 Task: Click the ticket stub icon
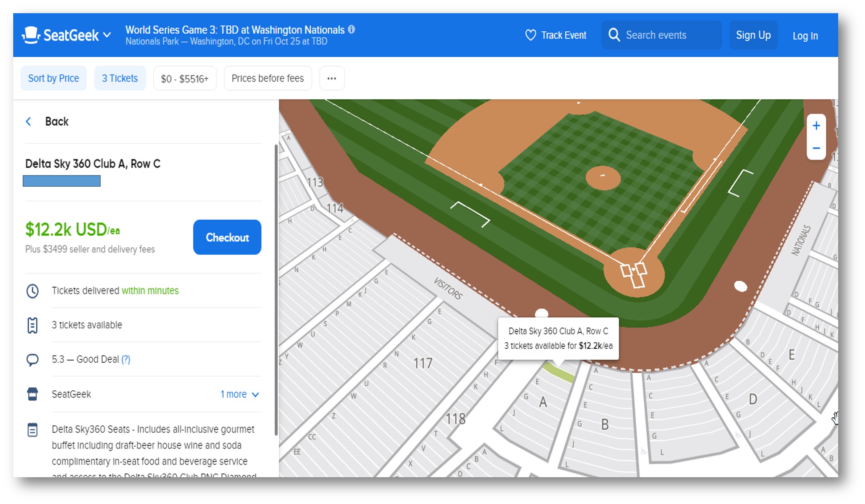pyautogui.click(x=32, y=325)
